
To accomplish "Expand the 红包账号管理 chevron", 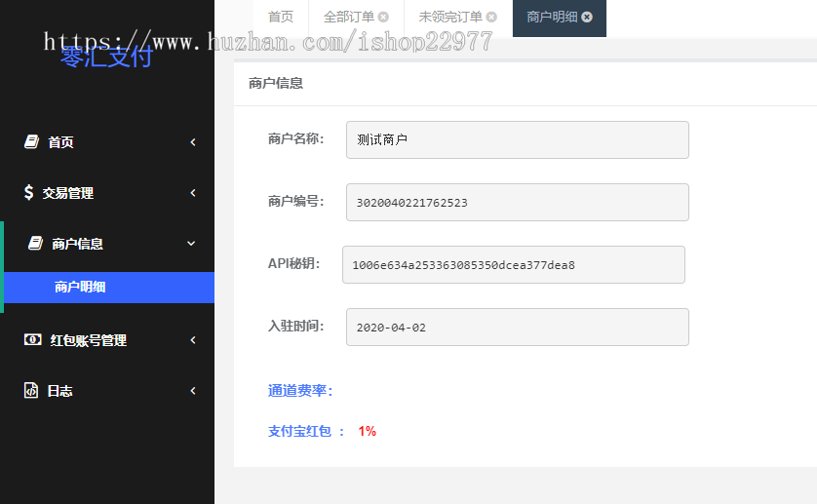I will point(193,340).
